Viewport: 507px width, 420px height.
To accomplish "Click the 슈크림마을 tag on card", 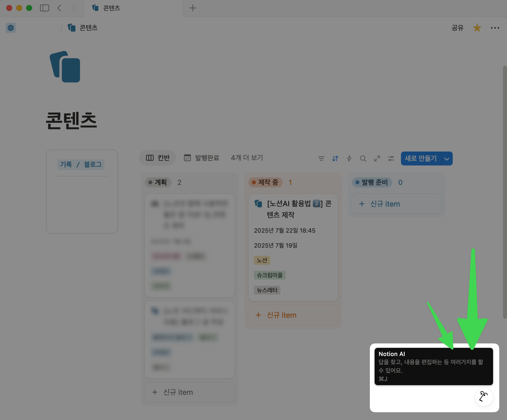I will tap(270, 275).
